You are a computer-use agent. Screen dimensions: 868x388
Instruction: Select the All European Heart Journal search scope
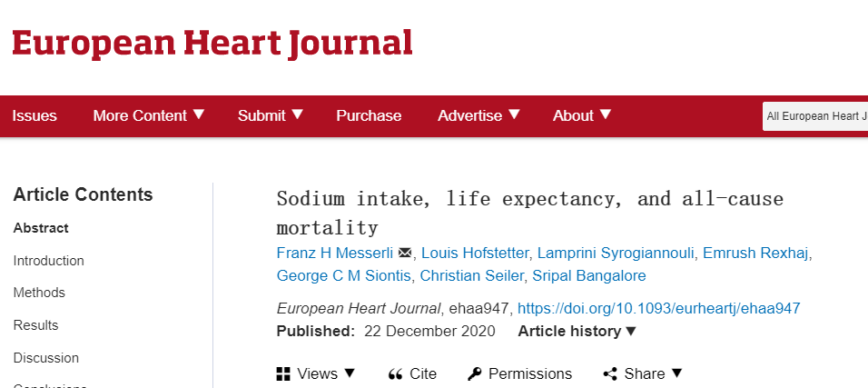click(814, 116)
